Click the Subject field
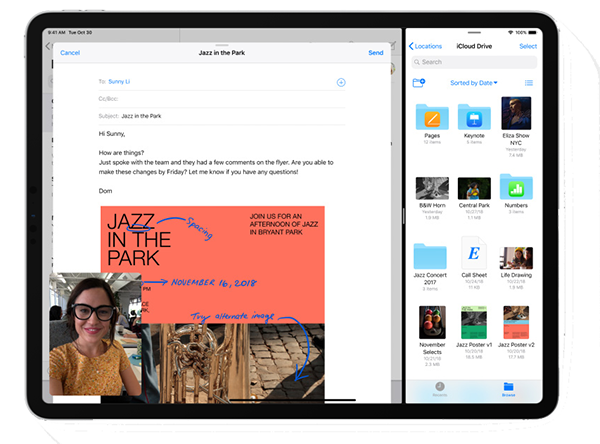The height and width of the screenshot is (444, 600). [x=222, y=116]
